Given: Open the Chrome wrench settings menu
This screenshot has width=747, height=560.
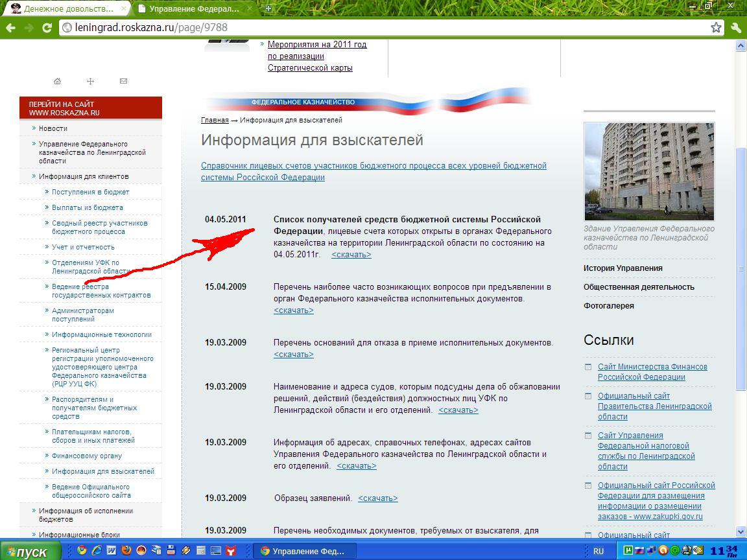Looking at the screenshot, I should pos(736,28).
